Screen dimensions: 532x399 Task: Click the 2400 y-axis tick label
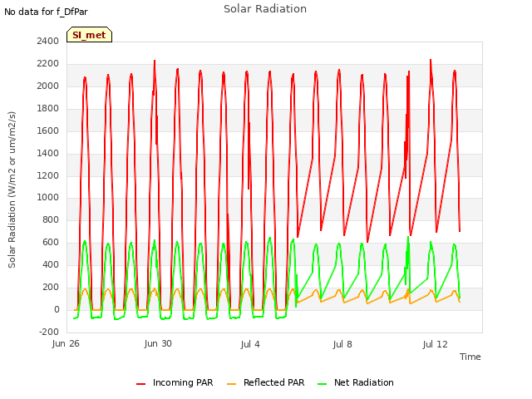coord(48,41)
